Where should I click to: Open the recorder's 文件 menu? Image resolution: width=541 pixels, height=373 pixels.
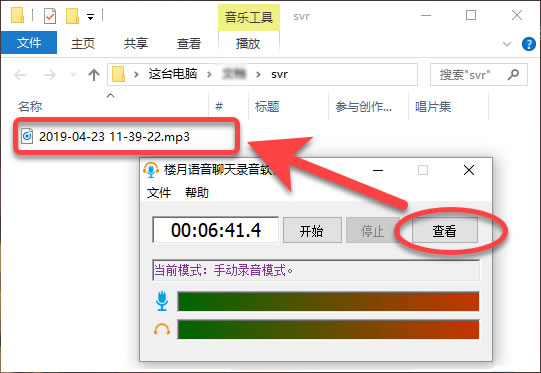(x=159, y=192)
